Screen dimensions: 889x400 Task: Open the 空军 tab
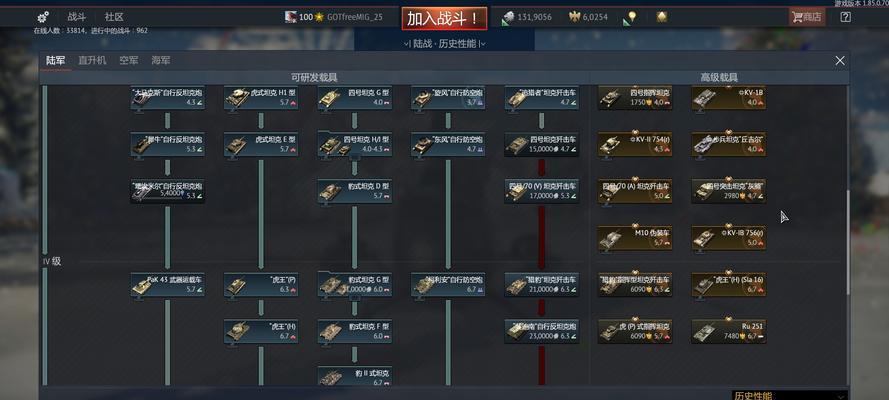click(129, 61)
